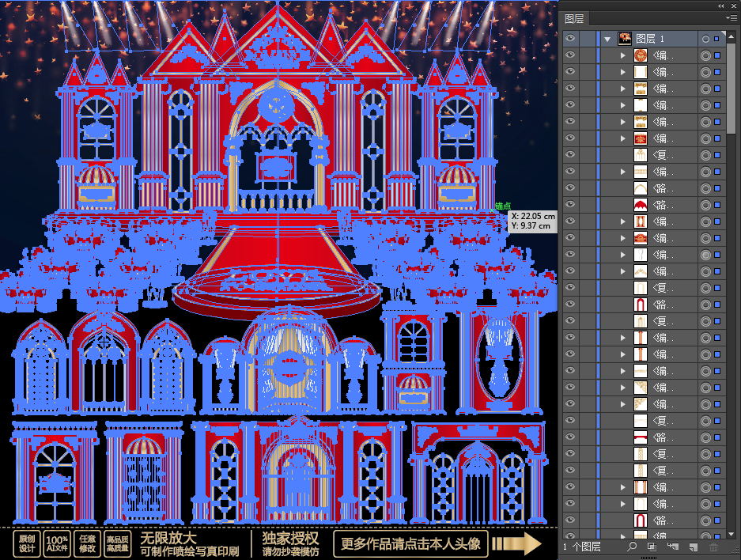Screen dimensions: 741x560
Task: Collapse 图层 1 using its disclosure triangle
Action: click(607, 40)
